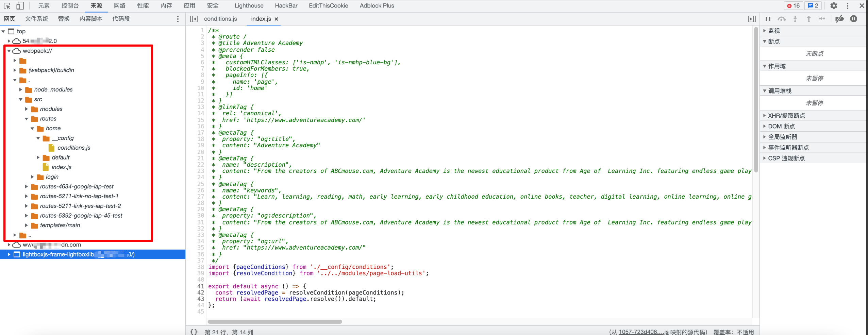868x335 pixels.
Task: Pretty print code with braces icon
Action: 194,332
